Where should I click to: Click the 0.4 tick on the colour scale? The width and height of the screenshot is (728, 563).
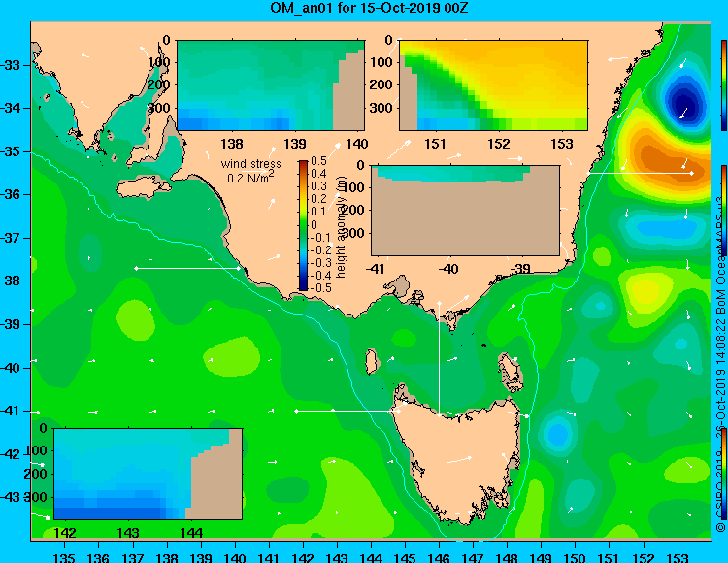[x=318, y=174]
